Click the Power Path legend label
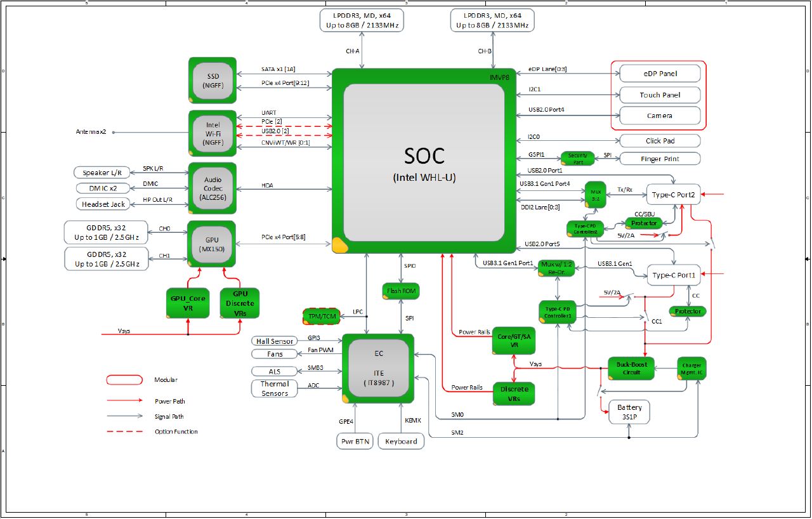Screen dimensions: 812x519 (170, 402)
